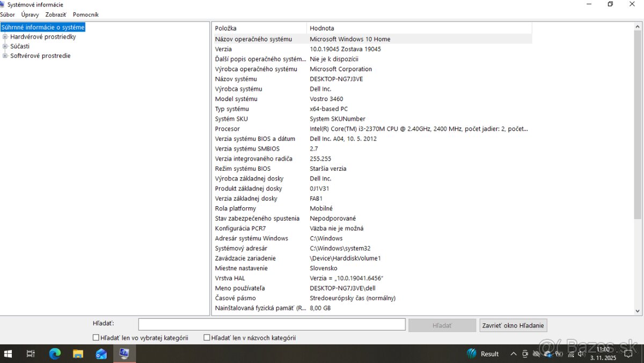Check 'Hľadať len v názvoch kategórií'
Image resolution: width=644 pixels, height=363 pixels.
207,337
